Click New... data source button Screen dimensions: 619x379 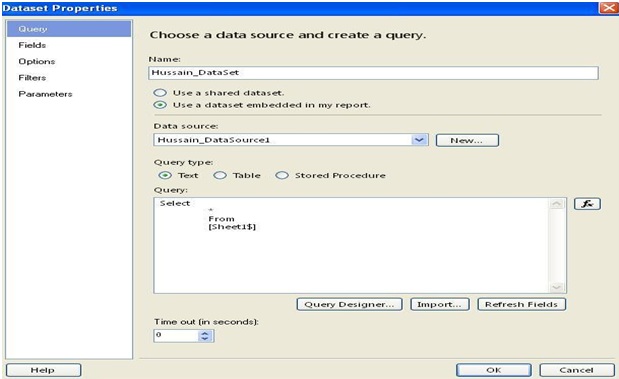pos(467,140)
